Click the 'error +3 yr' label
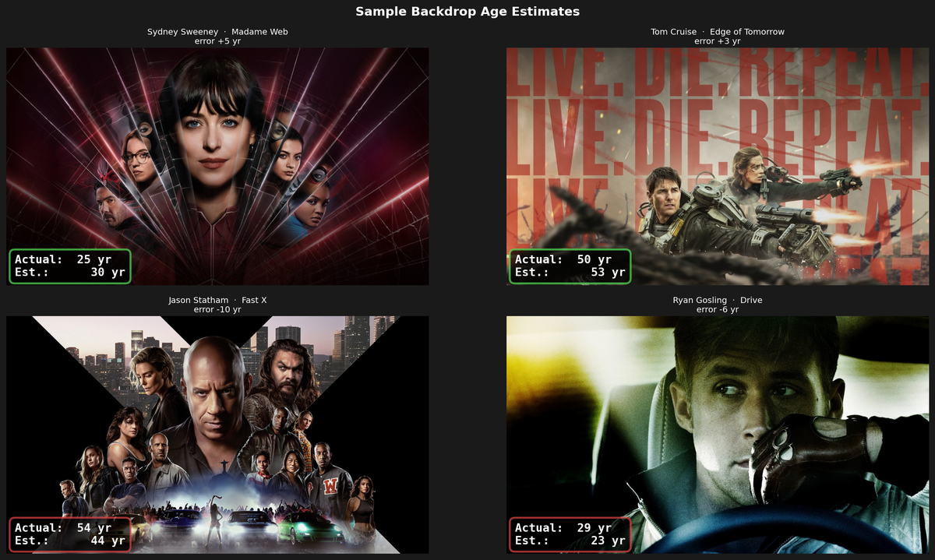Image resolution: width=935 pixels, height=560 pixels. click(x=718, y=41)
